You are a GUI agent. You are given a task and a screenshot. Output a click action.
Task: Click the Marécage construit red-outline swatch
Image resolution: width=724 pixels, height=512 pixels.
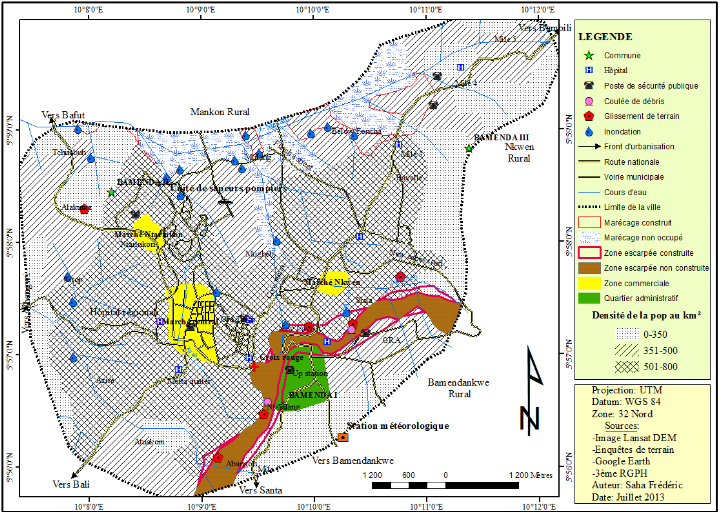pyautogui.click(x=590, y=222)
